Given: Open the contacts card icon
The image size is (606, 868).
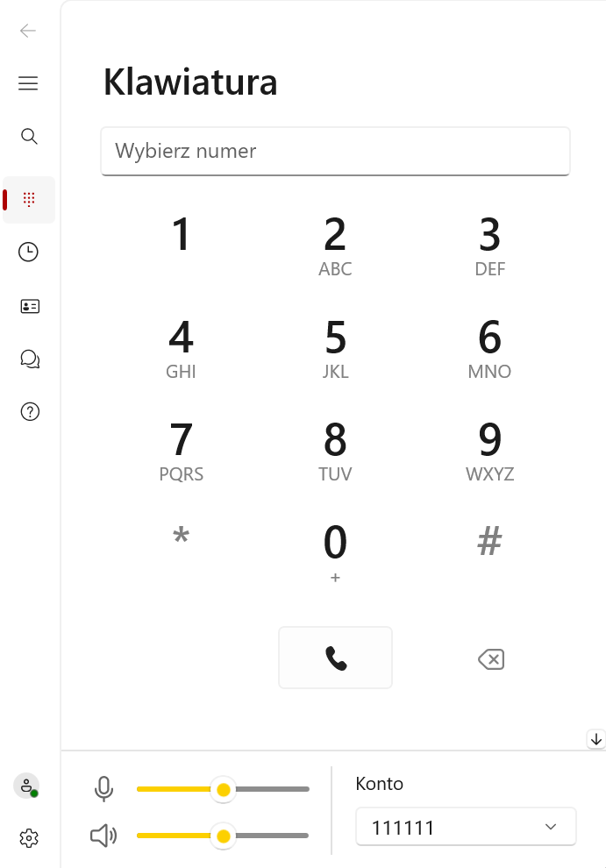Looking at the screenshot, I should pyautogui.click(x=30, y=306).
